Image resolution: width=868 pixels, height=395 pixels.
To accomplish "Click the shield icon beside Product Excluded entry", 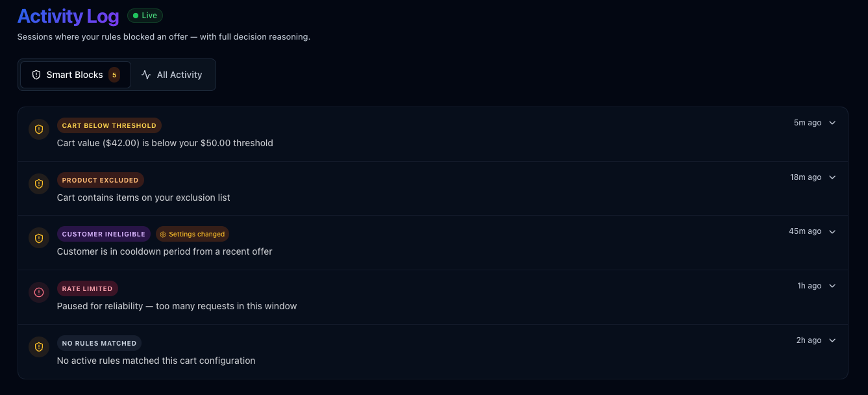I will pyautogui.click(x=39, y=184).
